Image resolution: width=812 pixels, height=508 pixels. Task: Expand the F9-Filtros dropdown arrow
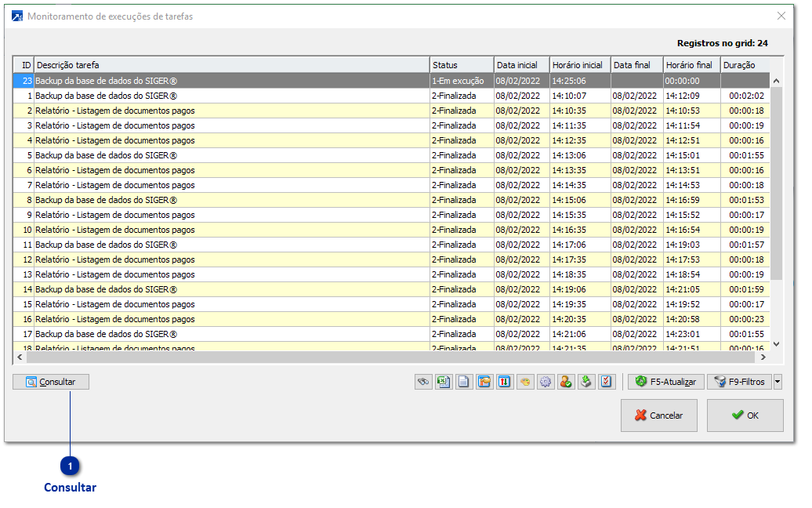778,382
